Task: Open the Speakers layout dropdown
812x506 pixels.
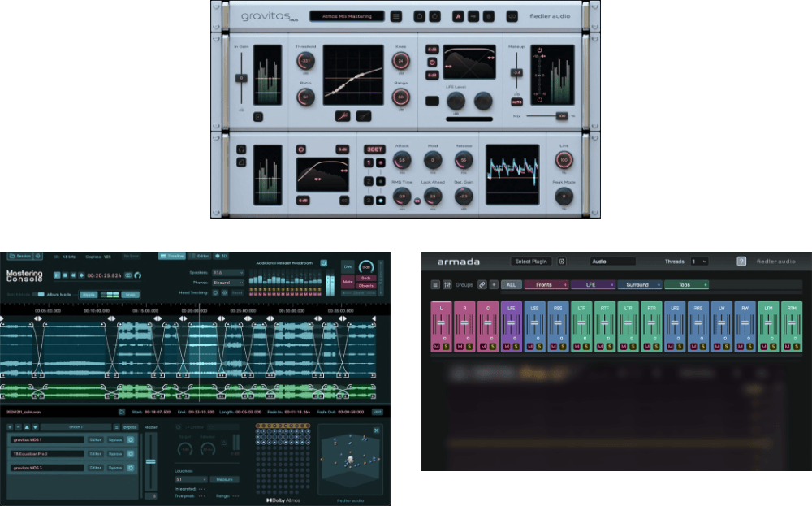Action: (x=227, y=273)
